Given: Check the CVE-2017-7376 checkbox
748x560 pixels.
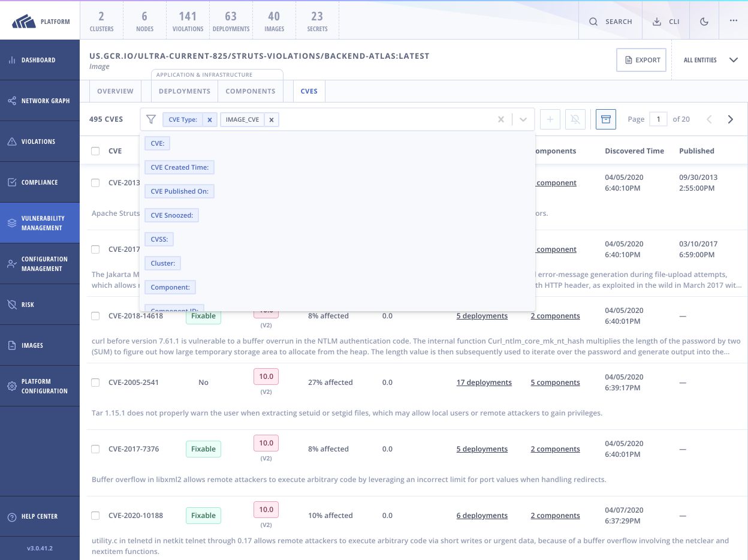Looking at the screenshot, I should click(x=95, y=449).
